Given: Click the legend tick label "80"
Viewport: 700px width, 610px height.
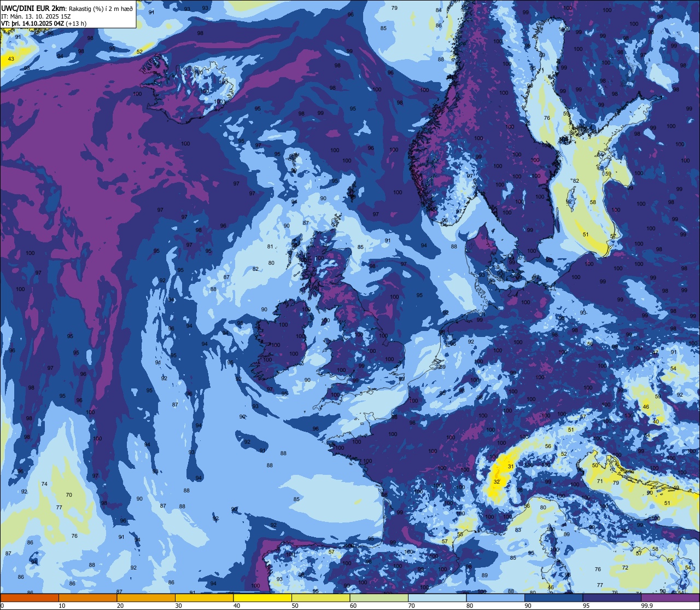Looking at the screenshot, I should point(470,606).
